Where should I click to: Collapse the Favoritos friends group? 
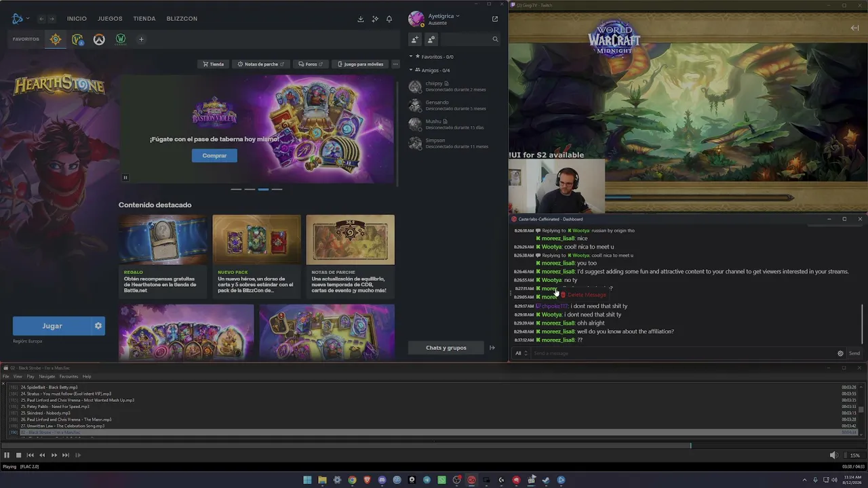click(x=411, y=57)
